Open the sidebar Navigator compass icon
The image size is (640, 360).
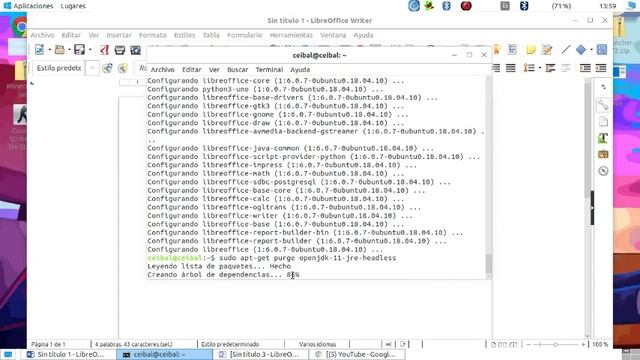point(603,171)
